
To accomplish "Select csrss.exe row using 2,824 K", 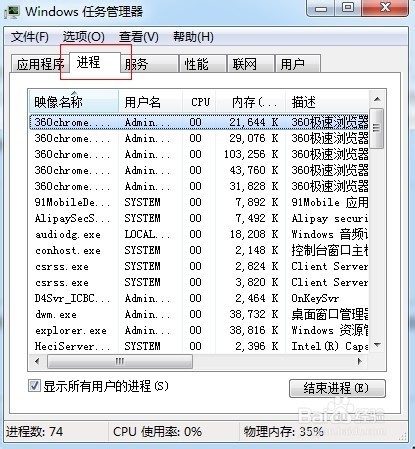I will point(199,266).
